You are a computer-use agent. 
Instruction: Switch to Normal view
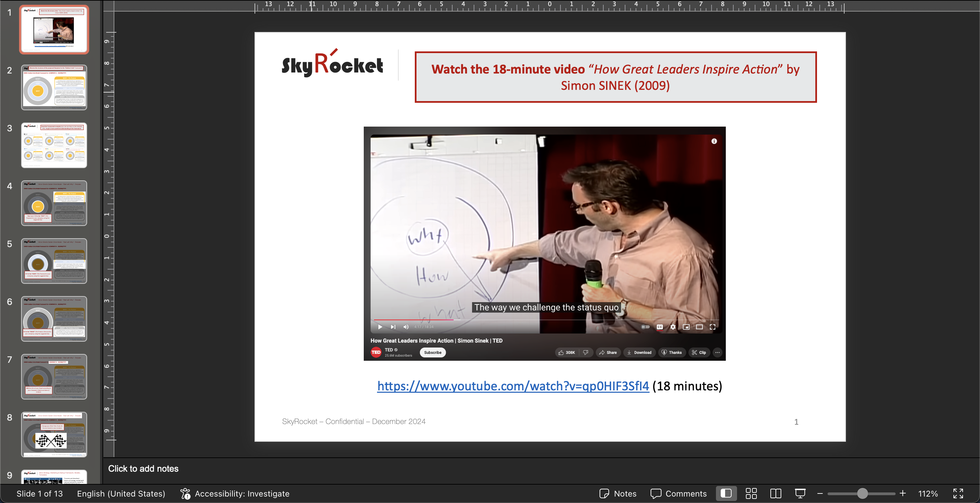click(726, 493)
